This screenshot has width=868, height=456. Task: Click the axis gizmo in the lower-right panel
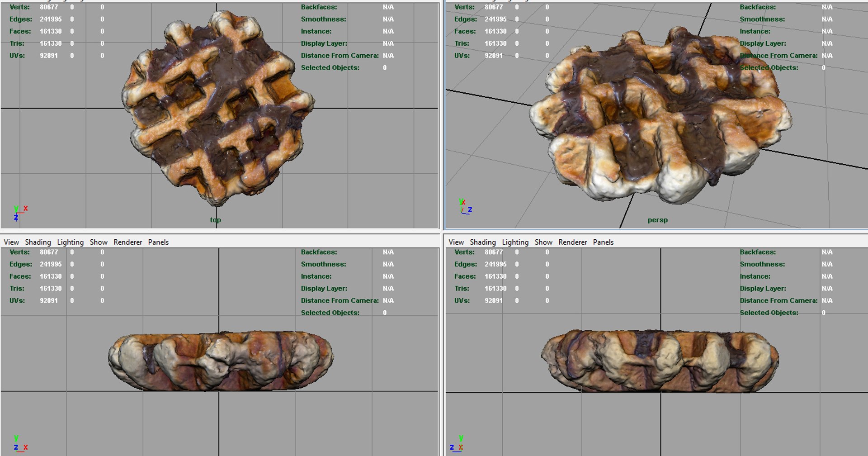(x=456, y=443)
